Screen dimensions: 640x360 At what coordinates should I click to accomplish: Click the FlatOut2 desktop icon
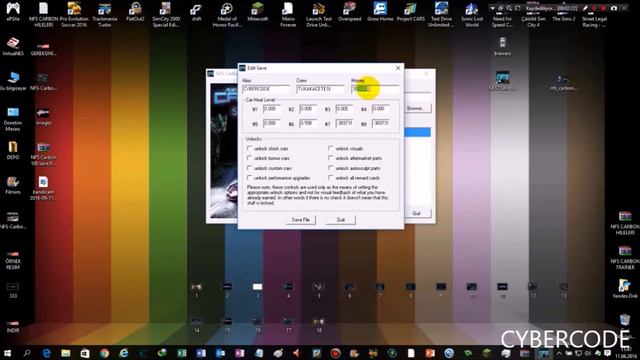click(x=135, y=12)
